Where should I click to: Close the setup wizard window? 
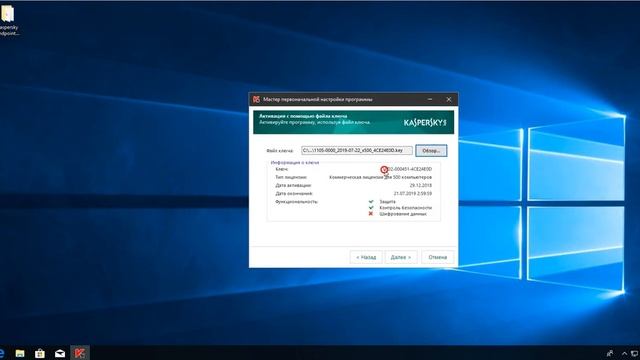449,99
